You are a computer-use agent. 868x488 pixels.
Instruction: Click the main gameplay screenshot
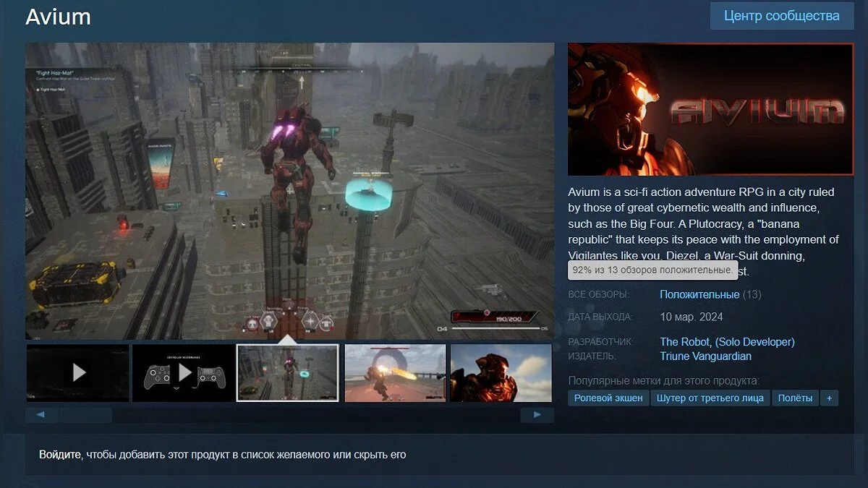click(x=289, y=191)
